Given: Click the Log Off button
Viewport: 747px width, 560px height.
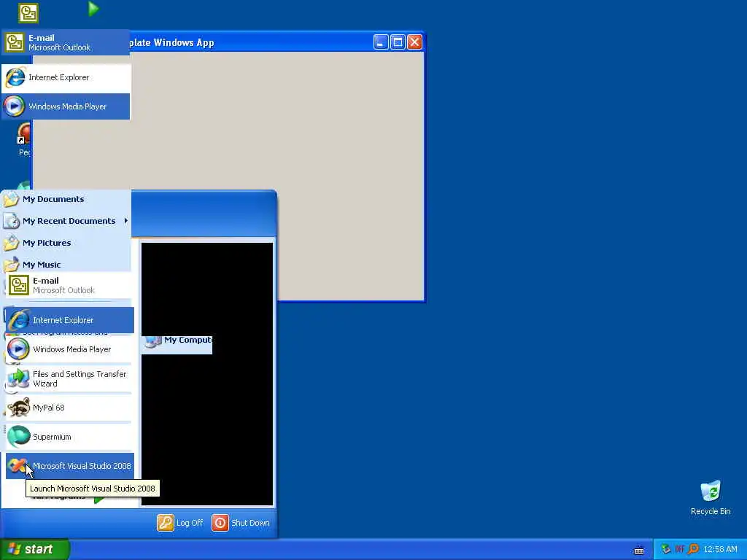Looking at the screenshot, I should pos(180,523).
